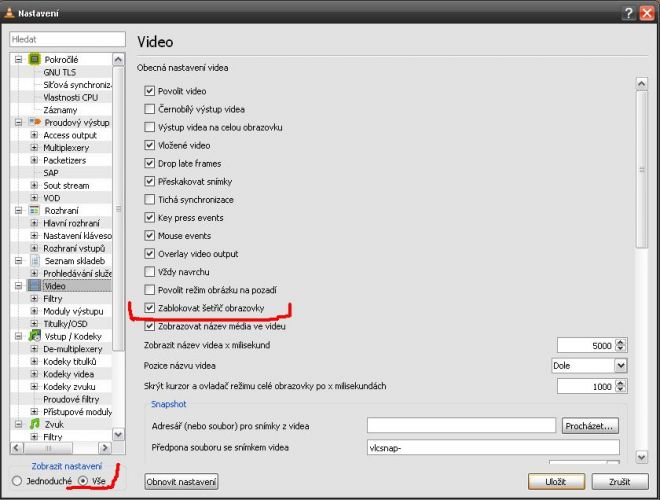The image size is (660, 500).
Task: Click the Rozhraní interface icon
Action: (x=35, y=210)
